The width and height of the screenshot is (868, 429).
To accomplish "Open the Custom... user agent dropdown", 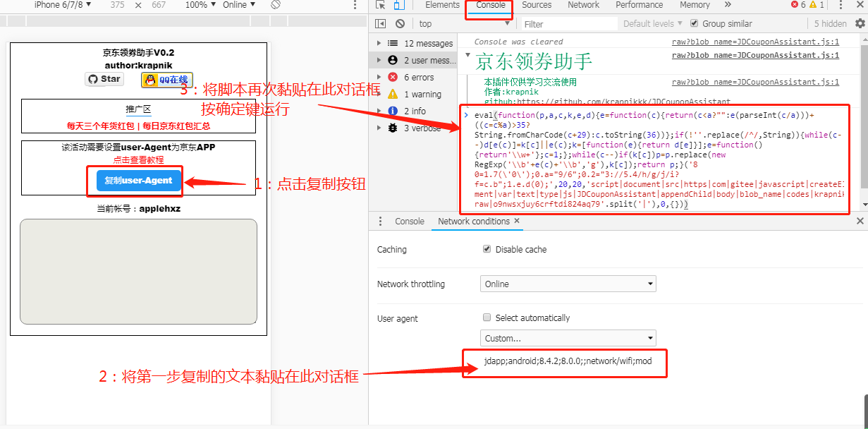I will click(568, 338).
